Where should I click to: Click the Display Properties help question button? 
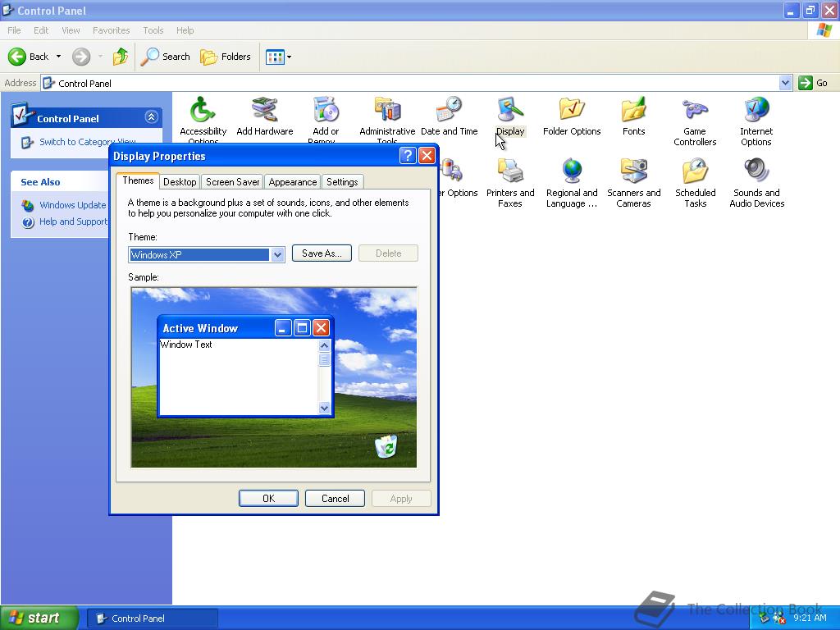(x=408, y=155)
